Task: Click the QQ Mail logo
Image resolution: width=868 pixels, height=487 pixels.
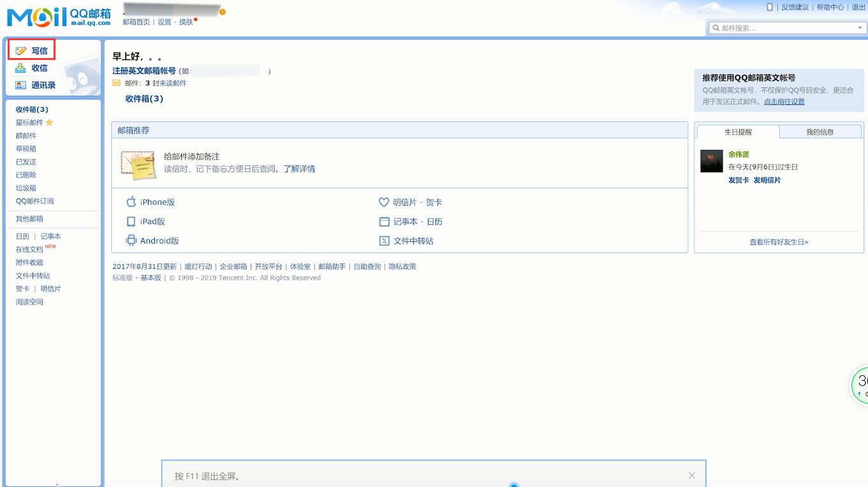Action: [x=59, y=17]
